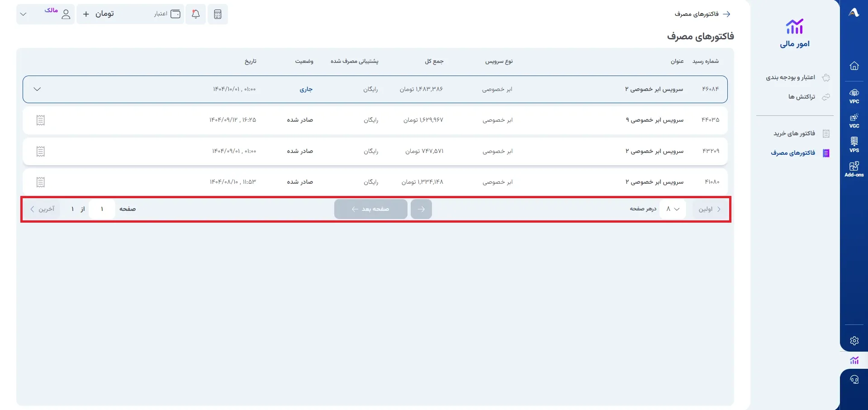Image resolution: width=868 pixels, height=410 pixels.
Task: Open VGC service in sidebar
Action: [854, 120]
